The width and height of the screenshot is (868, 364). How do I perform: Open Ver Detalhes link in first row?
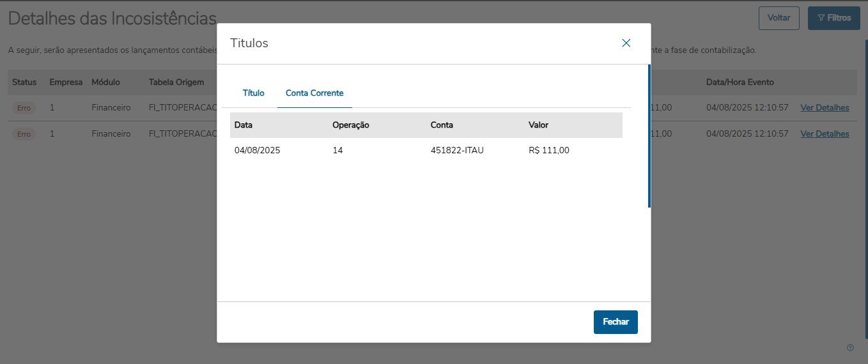pos(825,108)
